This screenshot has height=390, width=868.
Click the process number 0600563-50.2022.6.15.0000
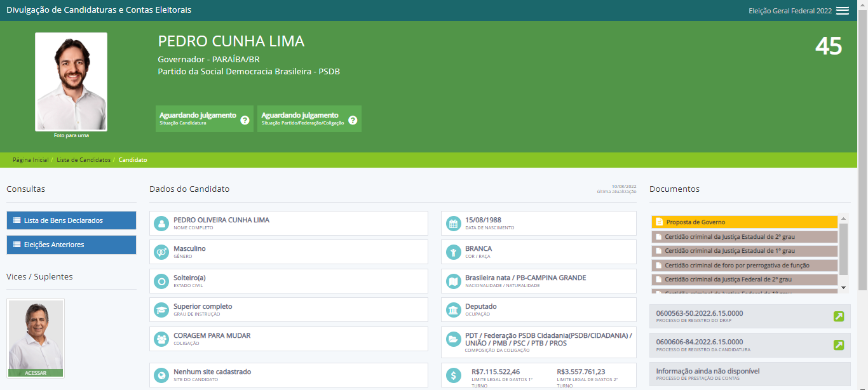click(700, 313)
